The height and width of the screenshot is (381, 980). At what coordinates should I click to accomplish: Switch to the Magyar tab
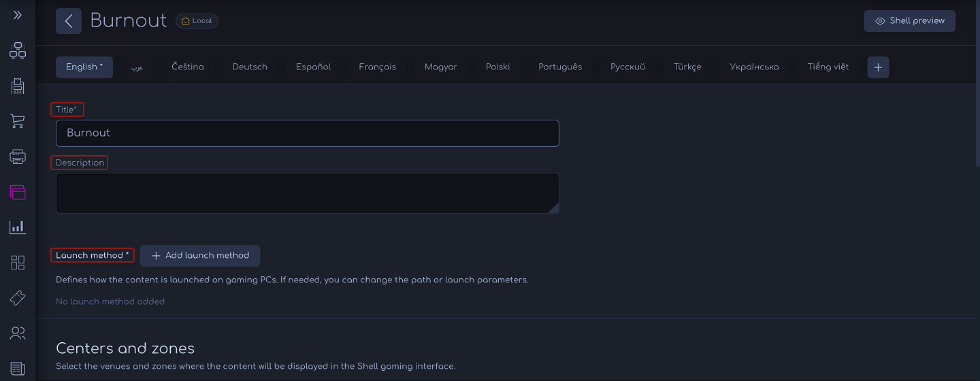coord(441,67)
